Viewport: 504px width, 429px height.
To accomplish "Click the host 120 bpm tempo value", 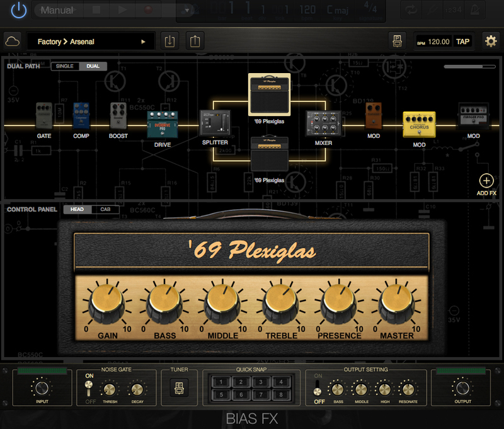I will (307, 10).
